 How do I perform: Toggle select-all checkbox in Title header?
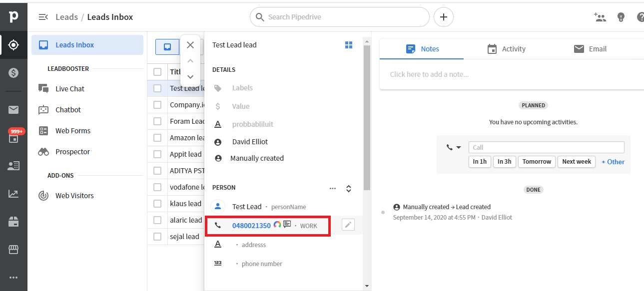(157, 72)
